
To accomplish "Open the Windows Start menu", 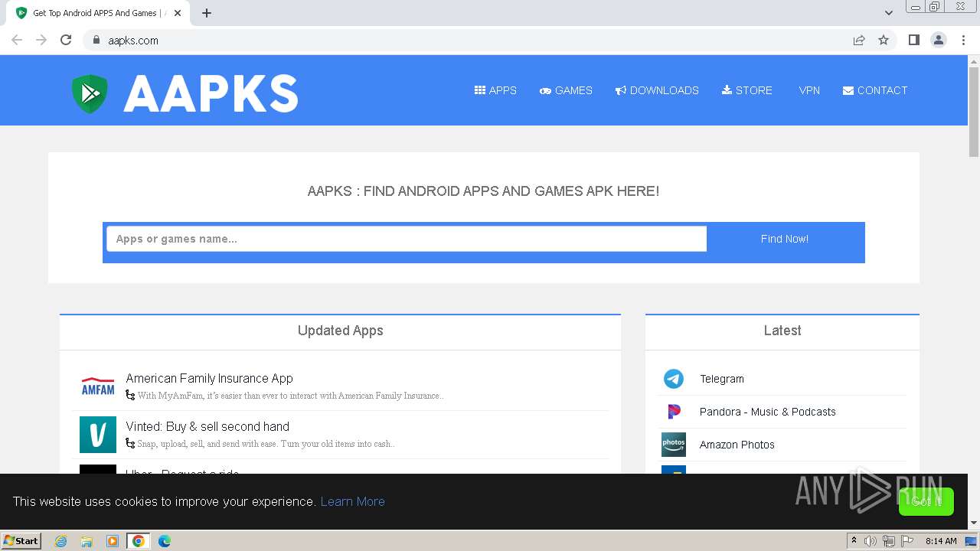I will tap(21, 540).
